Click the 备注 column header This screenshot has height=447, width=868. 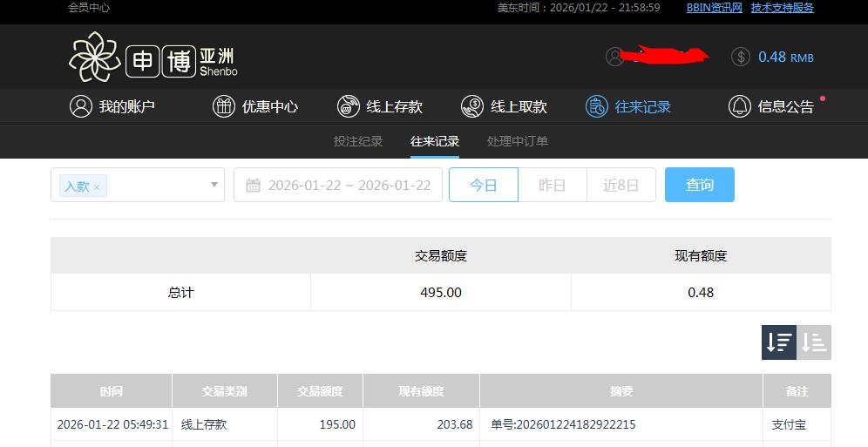[797, 391]
